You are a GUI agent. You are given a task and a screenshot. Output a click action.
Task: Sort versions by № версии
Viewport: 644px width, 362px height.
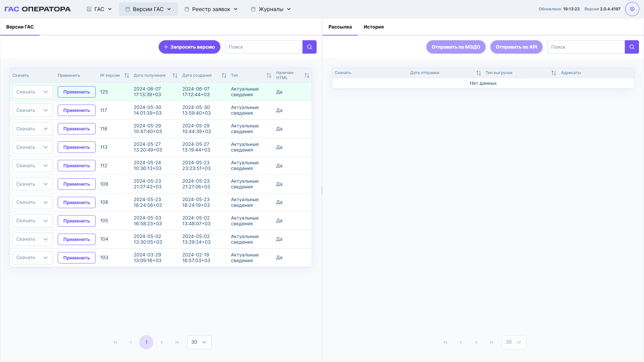point(127,75)
